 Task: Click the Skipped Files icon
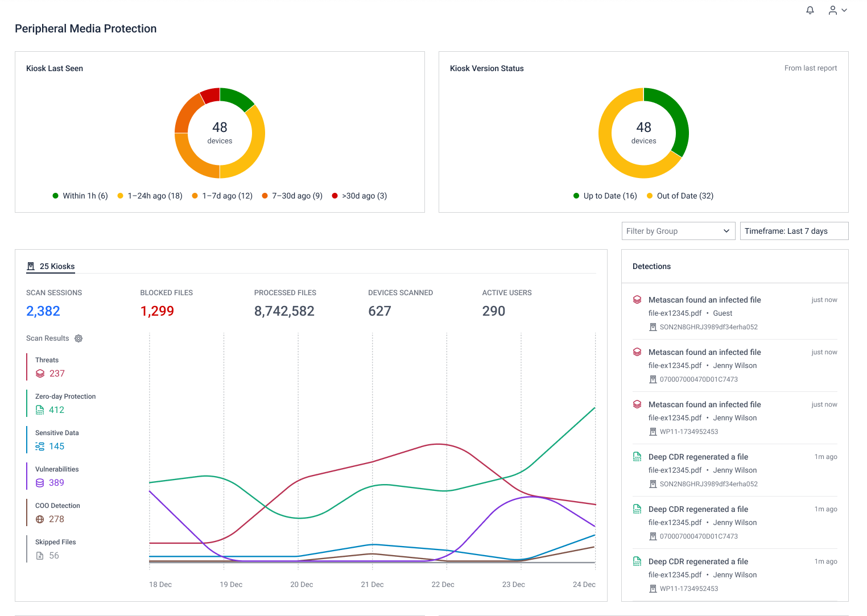pyautogui.click(x=40, y=555)
